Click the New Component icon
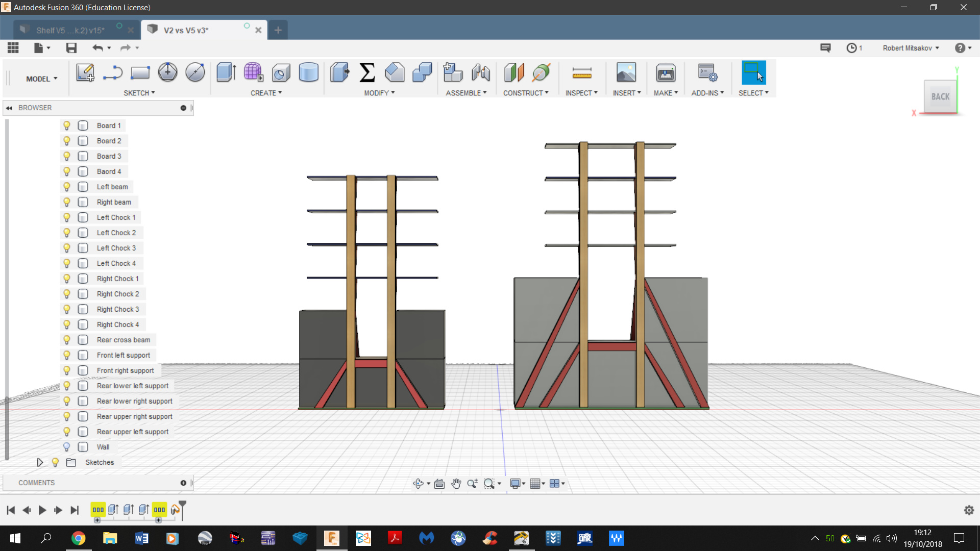This screenshot has height=551, width=980. click(x=453, y=72)
